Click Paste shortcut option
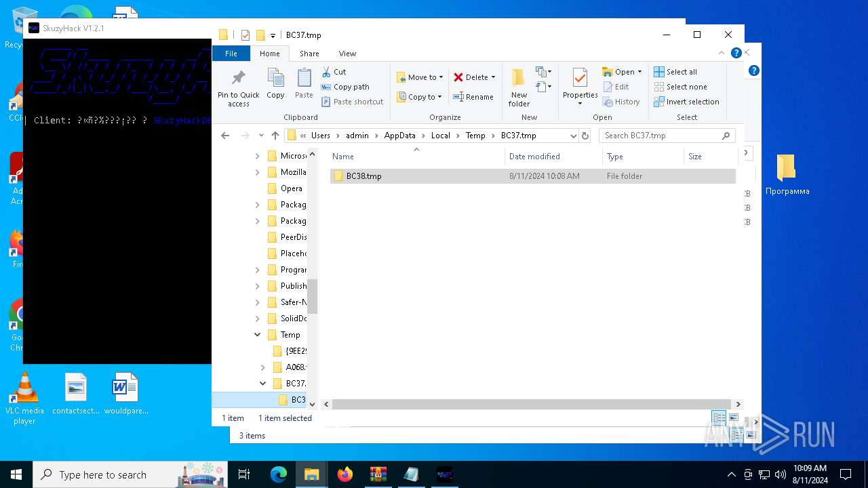The width and height of the screenshot is (868, 488). coord(352,102)
